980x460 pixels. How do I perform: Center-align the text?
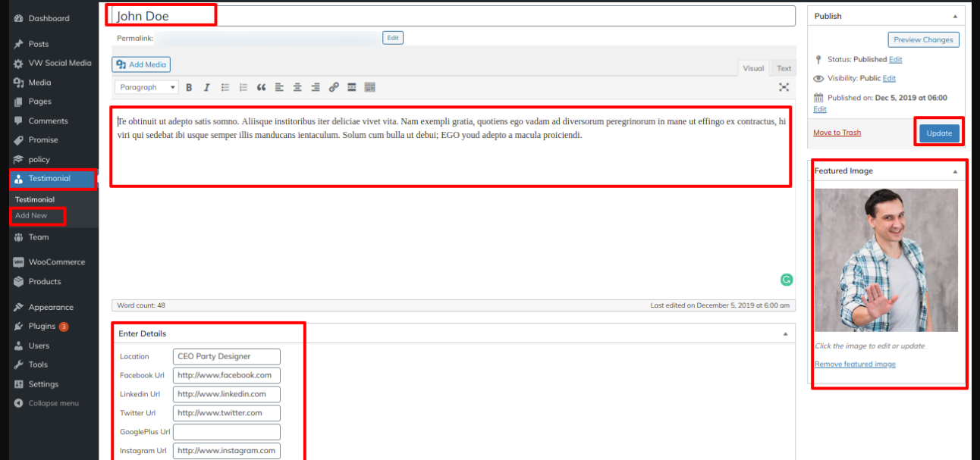tap(297, 88)
